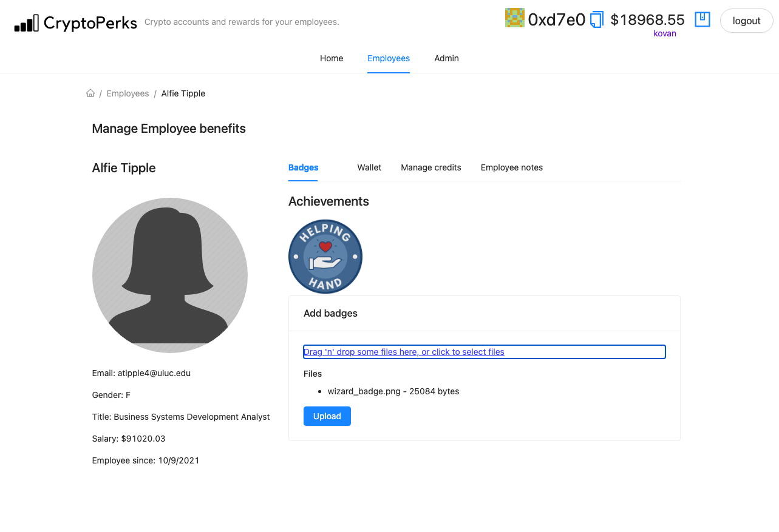Click Alfie Tipple's profile avatar
The width and height of the screenshot is (779, 532).
pyautogui.click(x=170, y=275)
